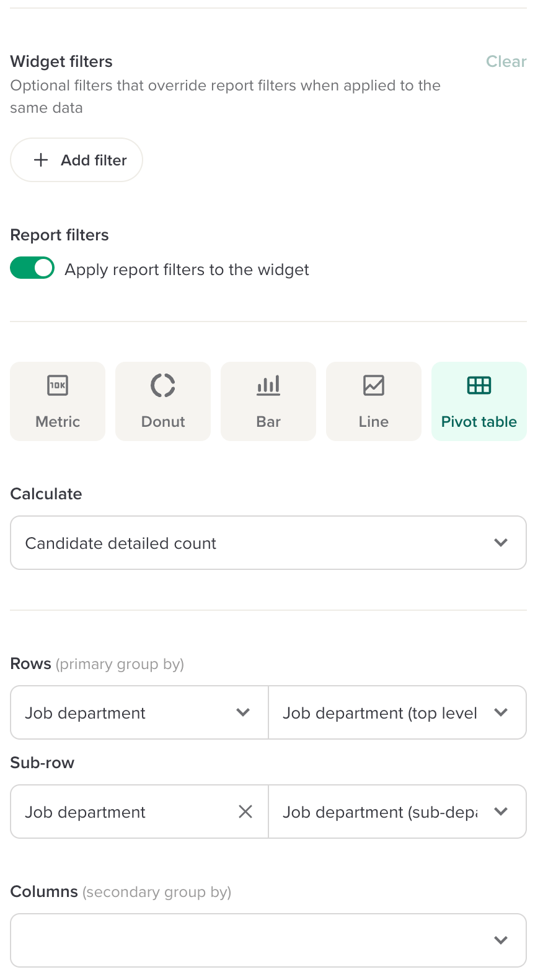Choose the Donut chart icon
Screen dimensions: 543x980
pos(163,385)
